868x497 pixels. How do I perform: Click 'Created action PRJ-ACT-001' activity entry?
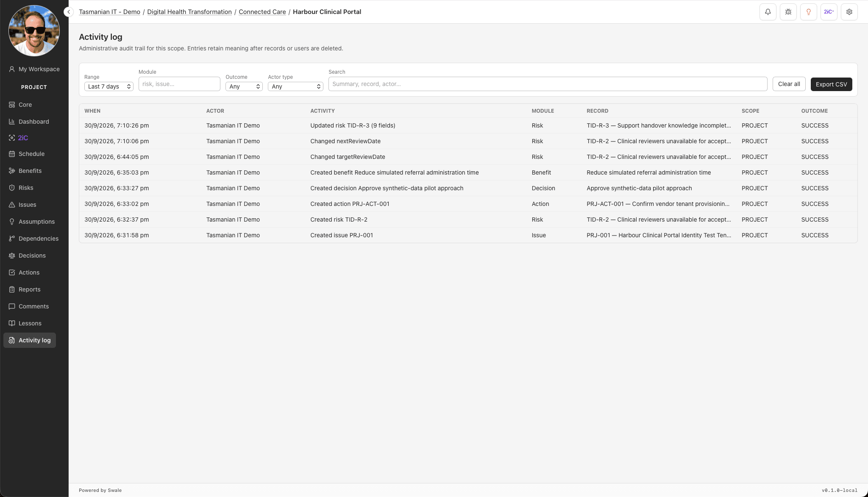tap(350, 204)
